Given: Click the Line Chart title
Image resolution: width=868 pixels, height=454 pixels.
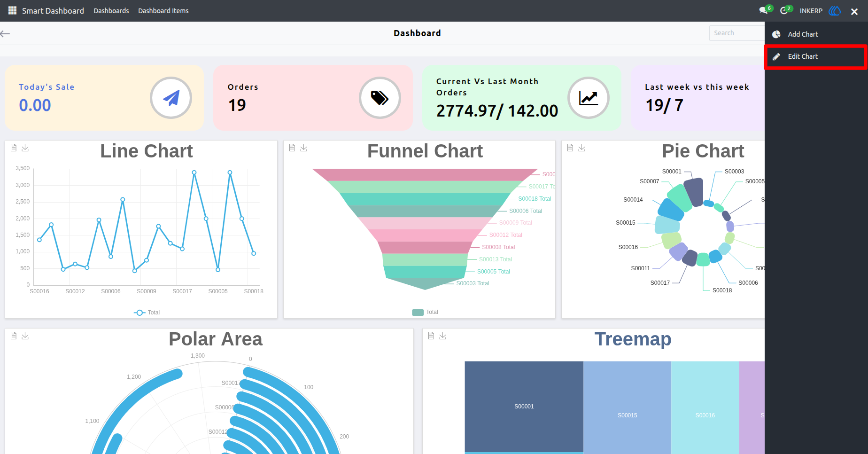Looking at the screenshot, I should 147,151.
